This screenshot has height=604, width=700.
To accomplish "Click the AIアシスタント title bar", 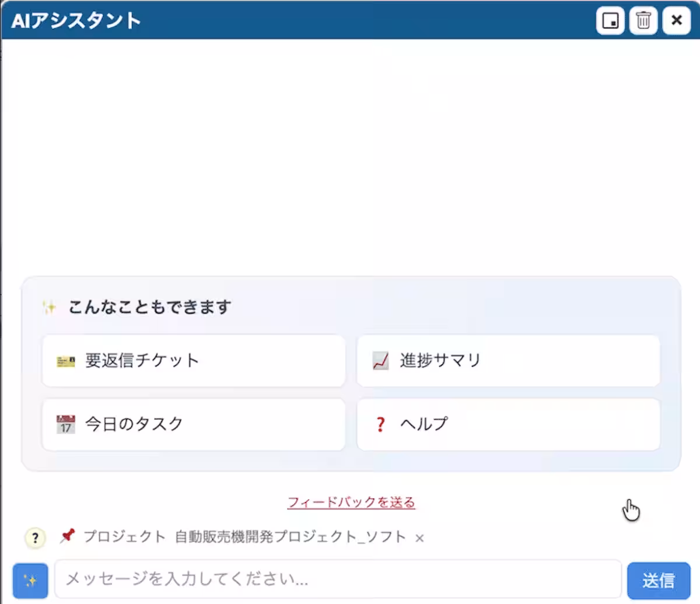I will click(x=292, y=19).
